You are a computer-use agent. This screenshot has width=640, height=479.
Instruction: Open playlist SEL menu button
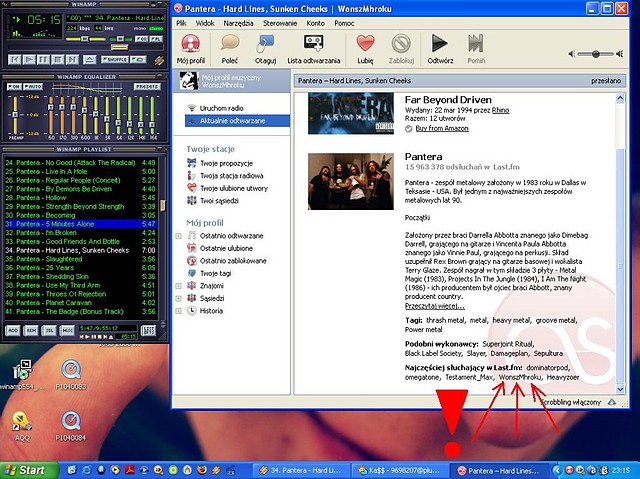pos(49,330)
